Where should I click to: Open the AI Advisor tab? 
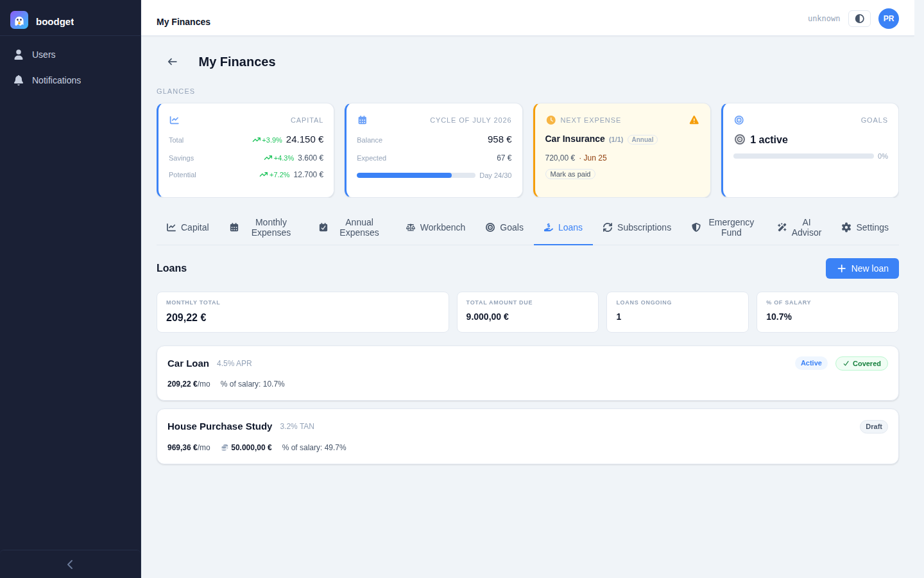tap(800, 227)
